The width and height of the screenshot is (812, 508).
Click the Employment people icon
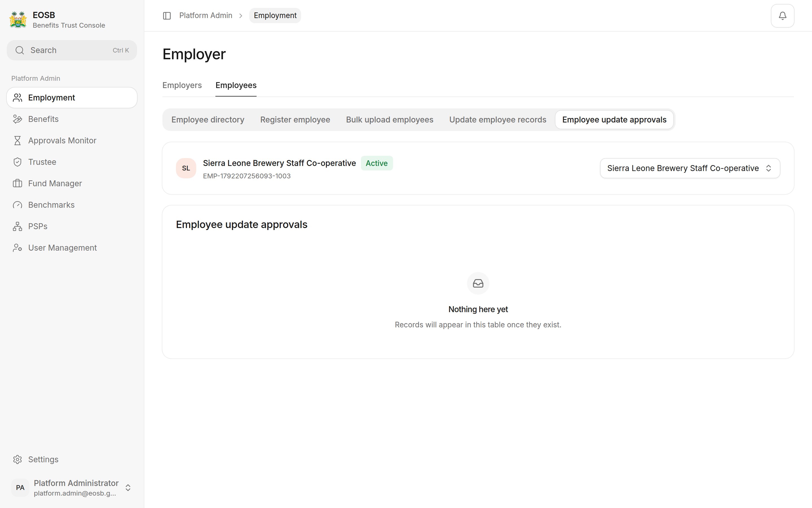[17, 98]
